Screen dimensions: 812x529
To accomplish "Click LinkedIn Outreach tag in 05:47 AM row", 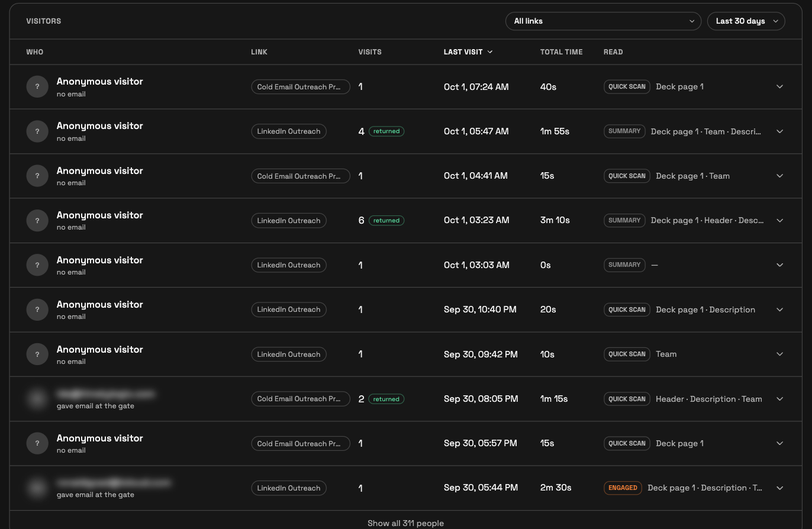I will click(x=289, y=131).
